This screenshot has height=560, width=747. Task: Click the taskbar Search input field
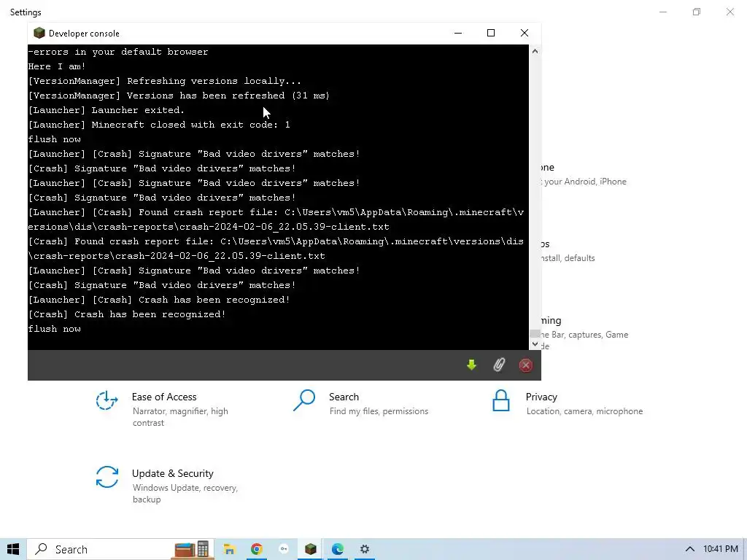120,549
